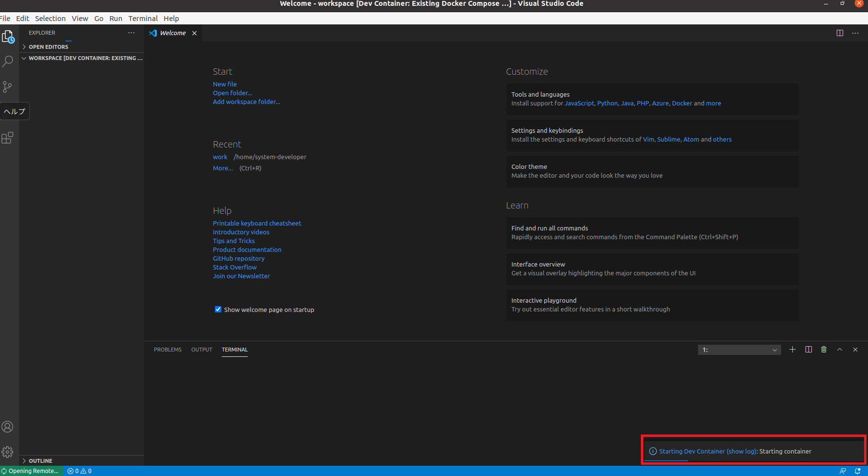868x476 pixels.
Task: Open the Source Control view icon
Action: click(7, 87)
